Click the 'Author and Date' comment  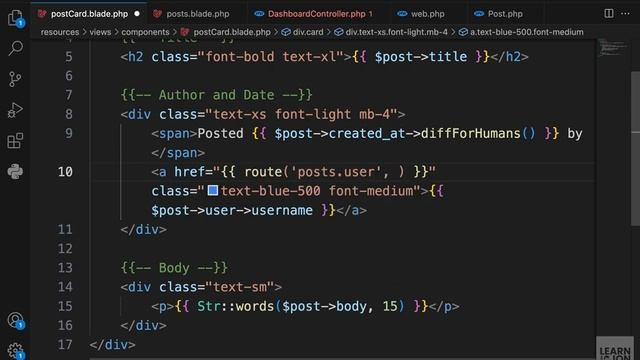pyautogui.click(x=216, y=95)
